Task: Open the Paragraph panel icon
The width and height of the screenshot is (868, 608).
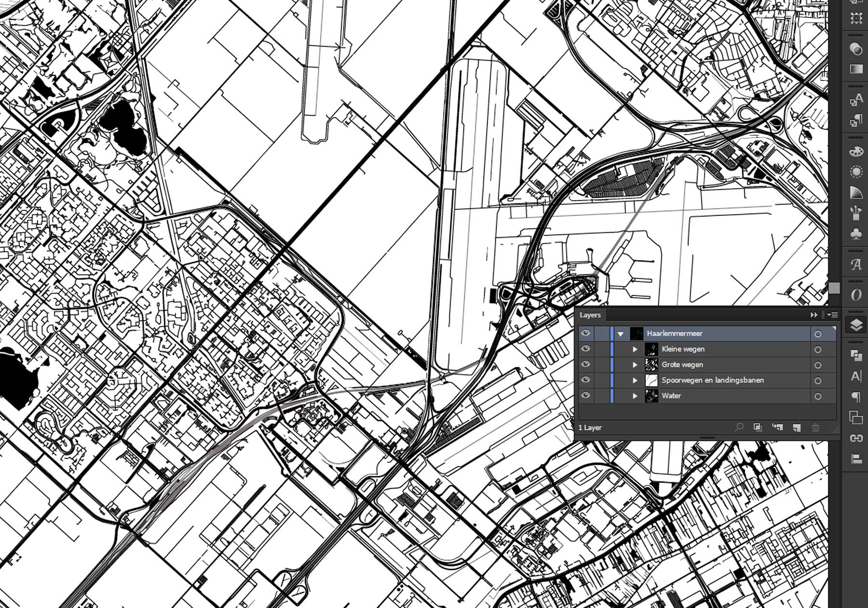Action: coord(856,397)
